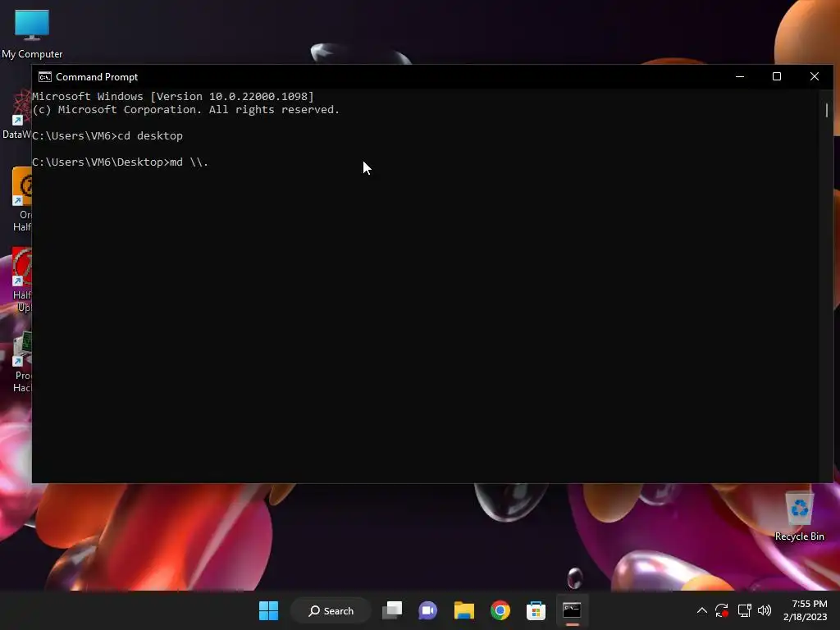Viewport: 840px width, 630px height.
Task: Open Task View from the taskbar
Action: (392, 610)
